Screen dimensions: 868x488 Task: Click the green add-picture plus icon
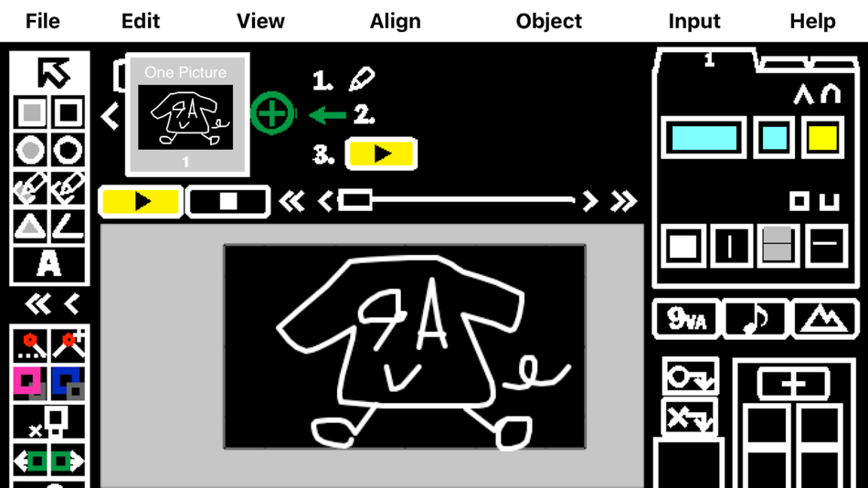click(x=271, y=113)
